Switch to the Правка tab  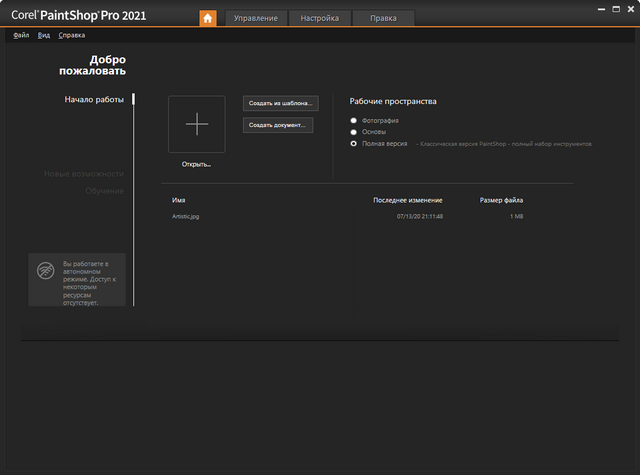point(383,18)
